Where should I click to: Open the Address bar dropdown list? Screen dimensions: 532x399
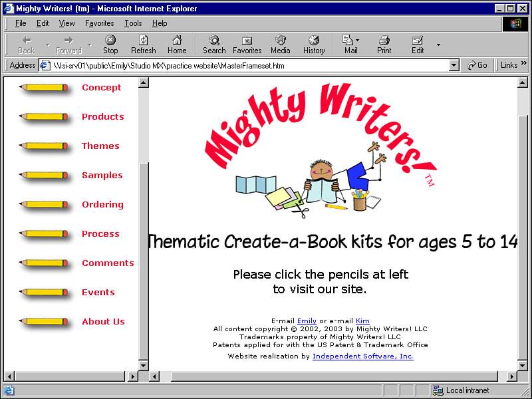click(x=454, y=65)
